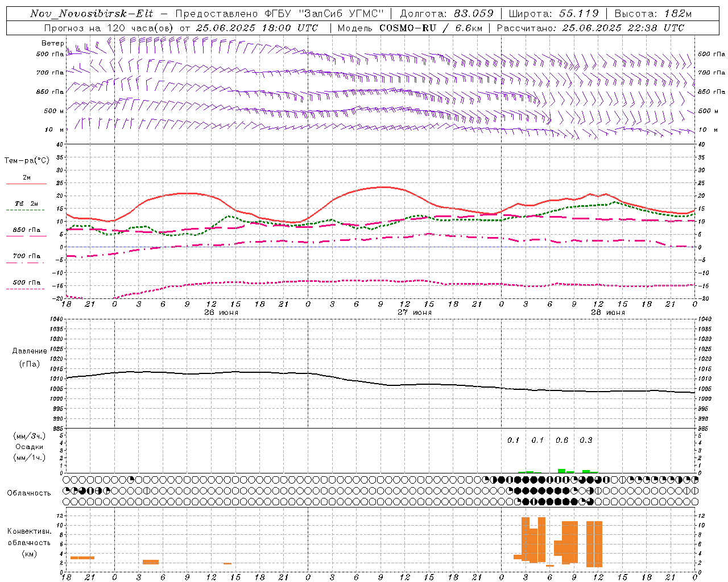728x582 pixels.
Task: Click the Давление pressure panel label
Action: pyautogui.click(x=30, y=351)
